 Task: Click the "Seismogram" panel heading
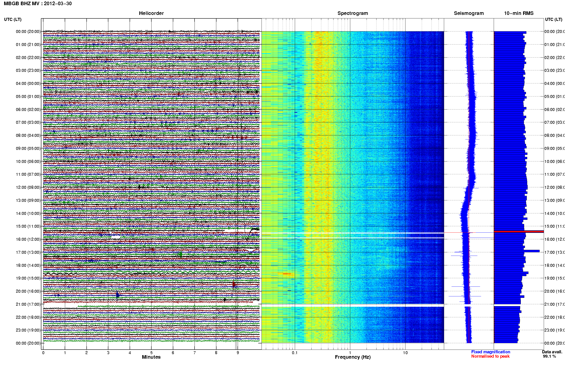tap(469, 13)
